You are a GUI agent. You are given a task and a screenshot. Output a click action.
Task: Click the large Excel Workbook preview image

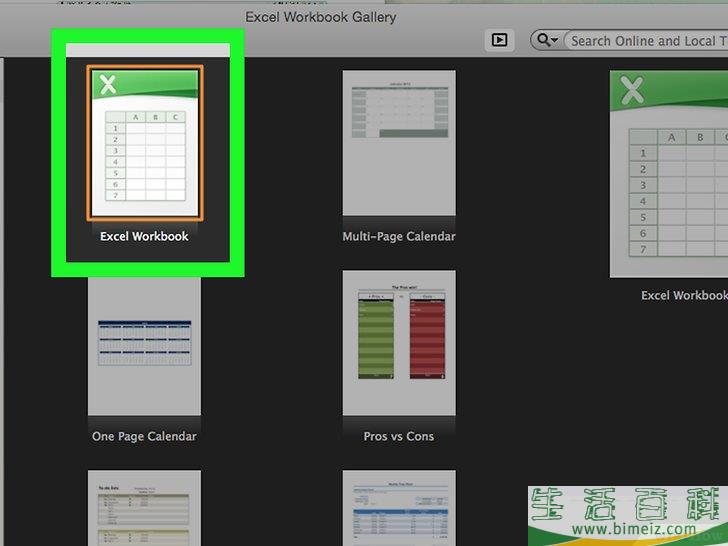tap(669, 174)
